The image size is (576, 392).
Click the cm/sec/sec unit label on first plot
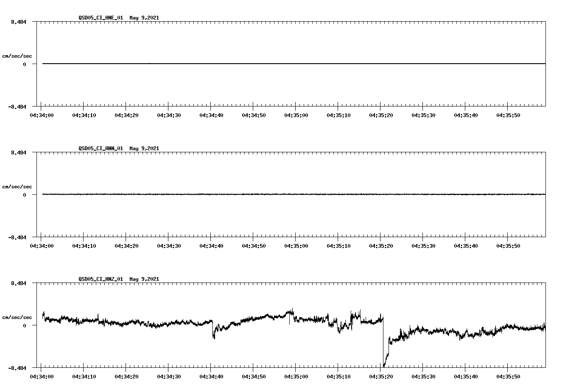pos(17,56)
